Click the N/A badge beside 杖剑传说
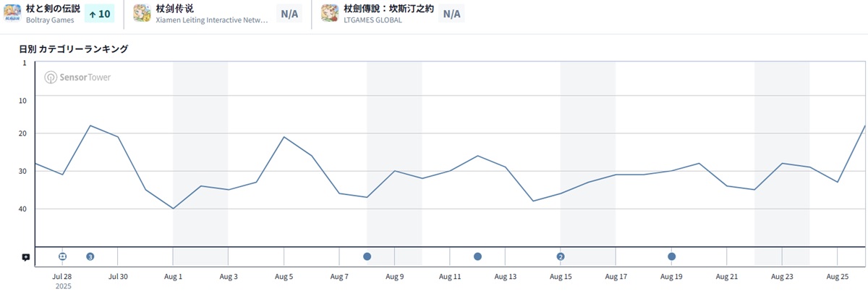The height and width of the screenshot is (292, 868). tap(289, 14)
